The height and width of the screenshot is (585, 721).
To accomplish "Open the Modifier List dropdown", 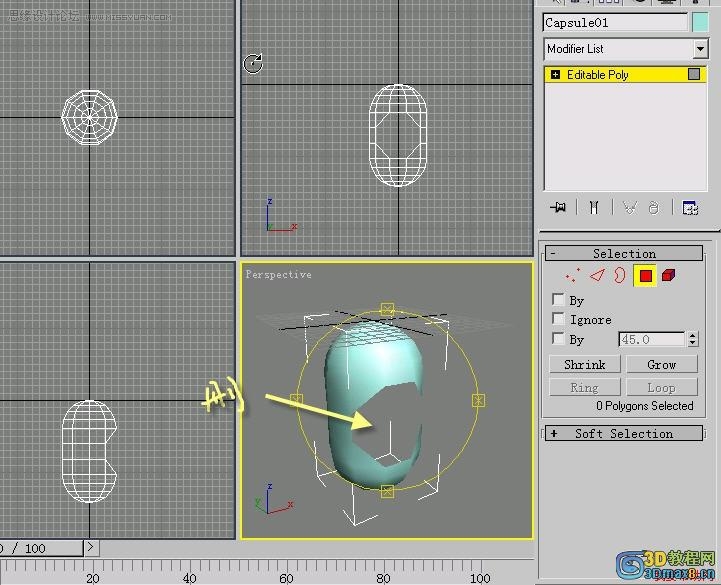I will (x=700, y=49).
